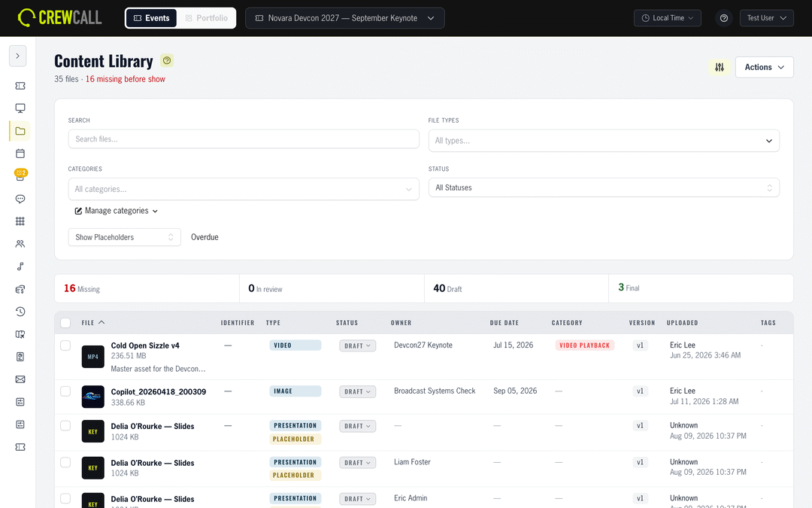The height and width of the screenshot is (508, 812).
Task: Open the sidebar item with the 2 badge
Action: 20,175
